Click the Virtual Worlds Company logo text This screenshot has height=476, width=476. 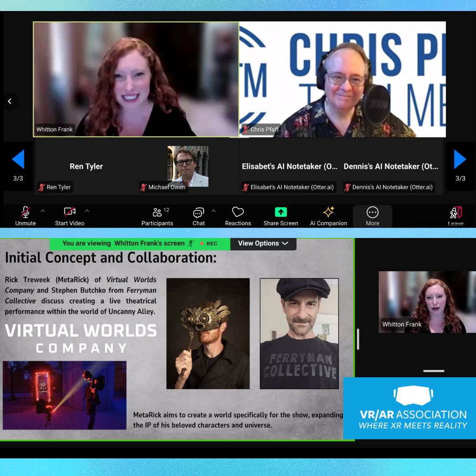pos(81,338)
